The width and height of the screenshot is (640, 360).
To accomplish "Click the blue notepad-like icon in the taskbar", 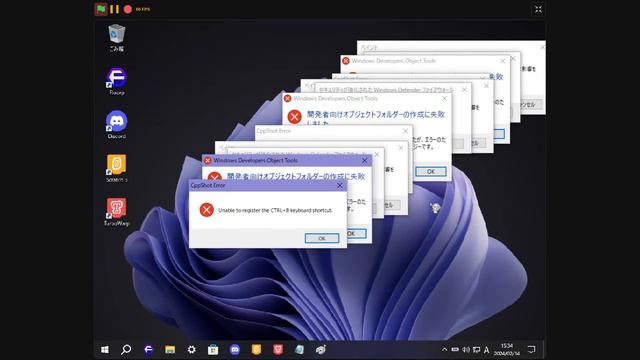I will [x=299, y=350].
